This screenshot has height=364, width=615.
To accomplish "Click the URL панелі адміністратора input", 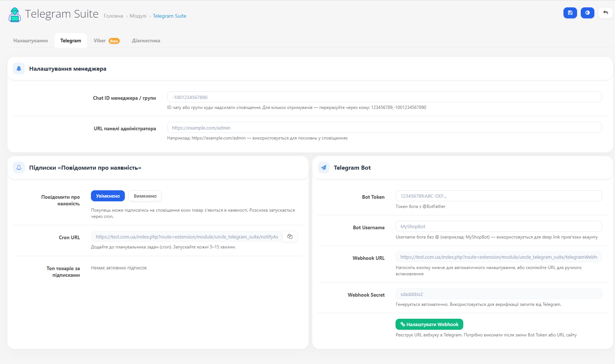I will 384,128.
